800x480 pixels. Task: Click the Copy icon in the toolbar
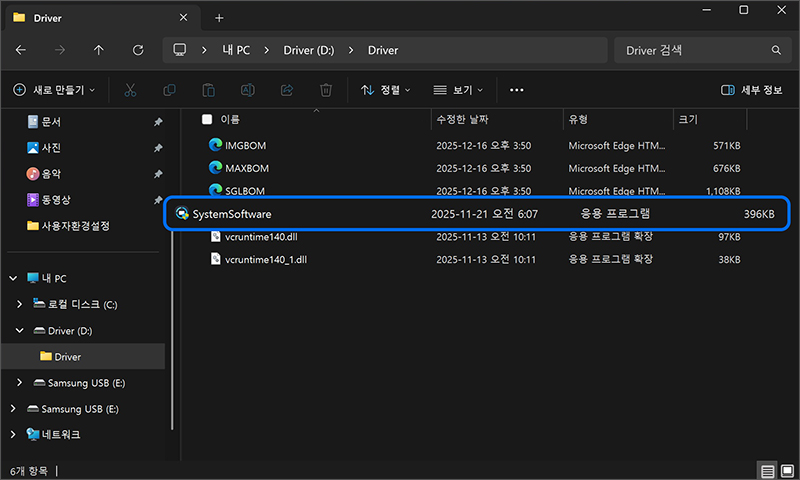point(169,90)
